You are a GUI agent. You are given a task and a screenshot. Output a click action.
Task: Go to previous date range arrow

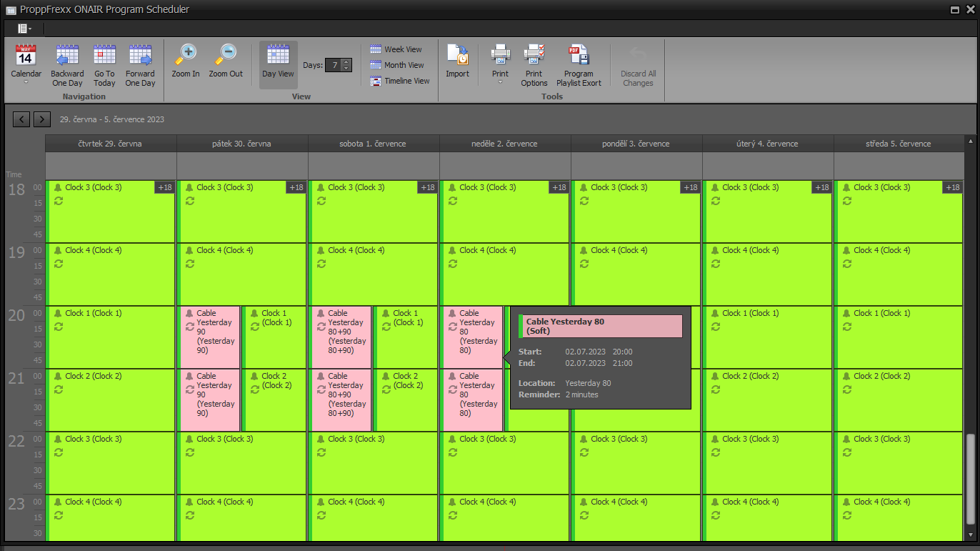coord(21,119)
